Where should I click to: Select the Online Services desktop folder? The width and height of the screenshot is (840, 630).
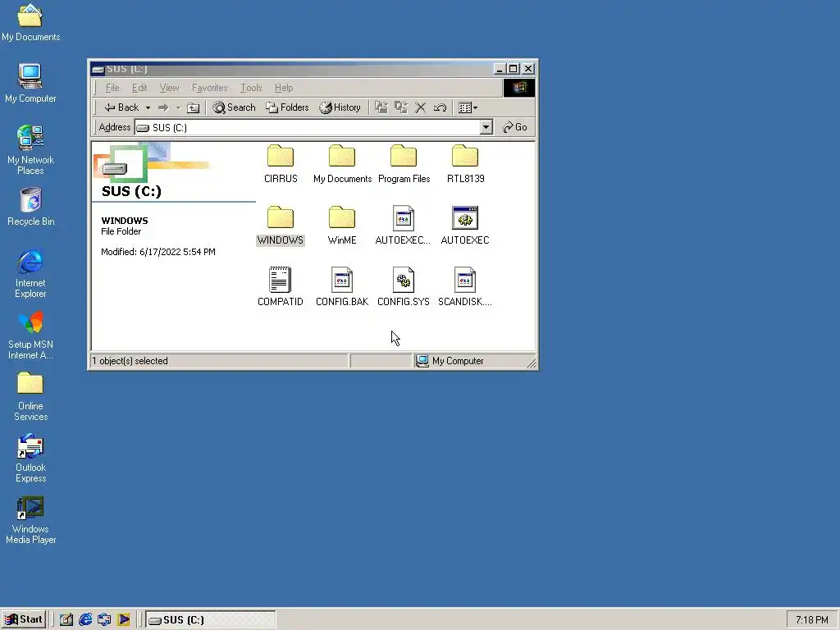click(x=30, y=396)
